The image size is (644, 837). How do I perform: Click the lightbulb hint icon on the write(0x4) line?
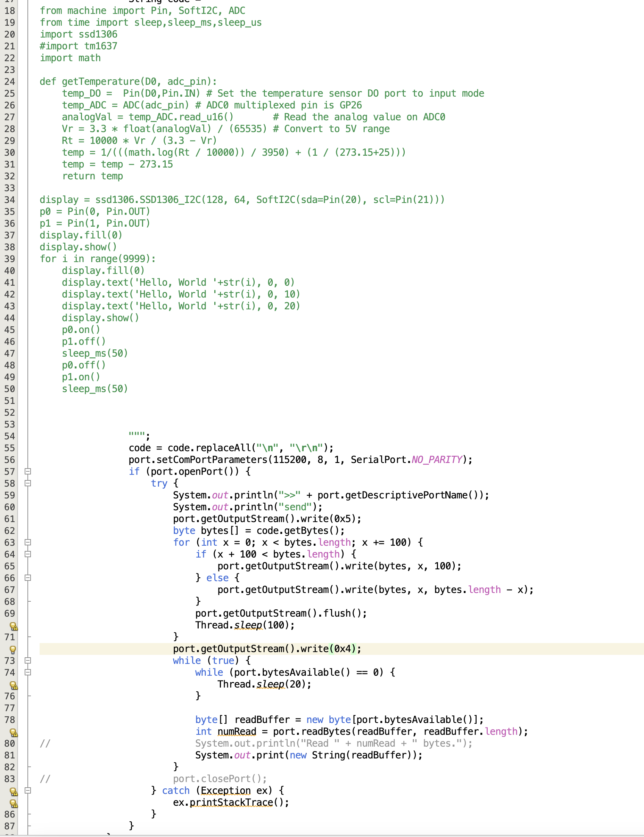[13, 650]
